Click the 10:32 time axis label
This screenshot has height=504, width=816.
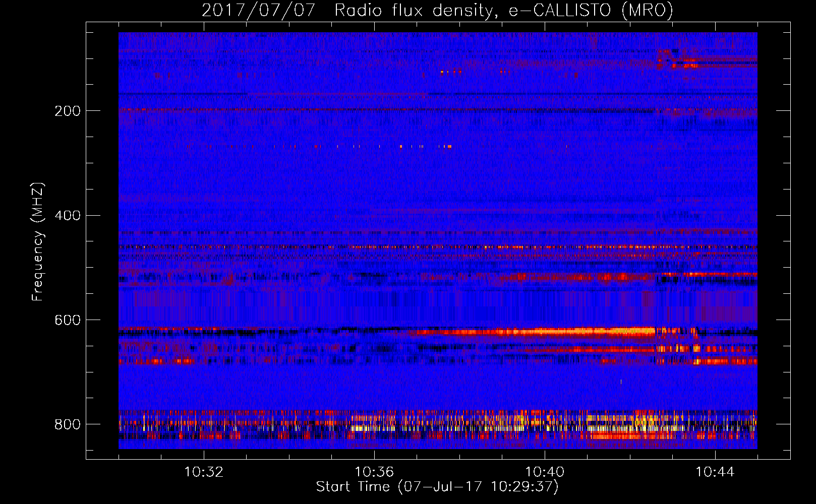(204, 472)
